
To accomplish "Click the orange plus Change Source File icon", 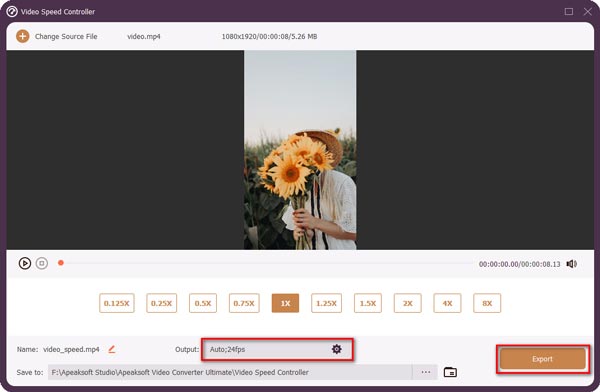I will pos(23,36).
